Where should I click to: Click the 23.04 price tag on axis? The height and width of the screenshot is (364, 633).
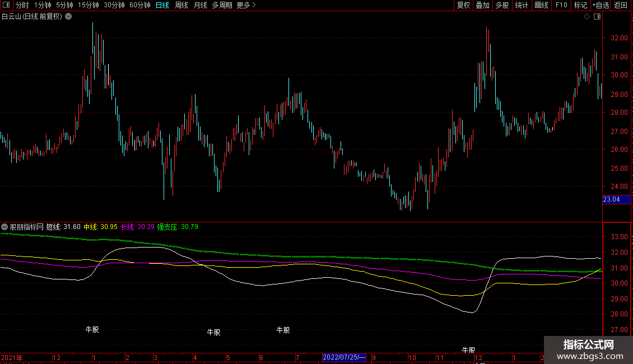coord(616,199)
